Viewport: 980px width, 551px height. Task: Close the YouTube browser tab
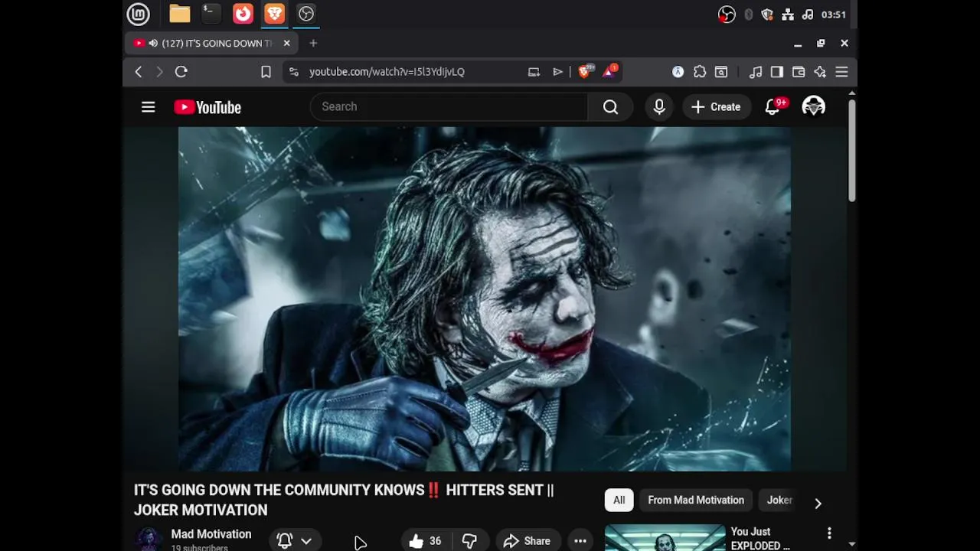pyautogui.click(x=287, y=44)
